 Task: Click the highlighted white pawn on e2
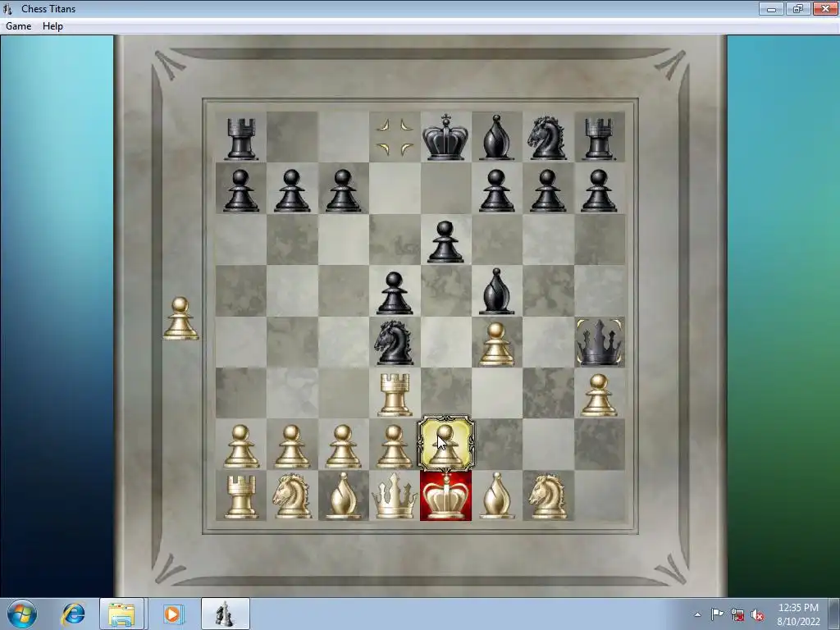445,444
